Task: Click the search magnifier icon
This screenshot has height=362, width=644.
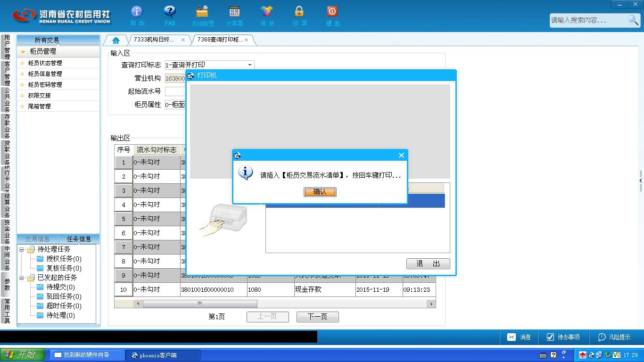Action: [x=633, y=20]
